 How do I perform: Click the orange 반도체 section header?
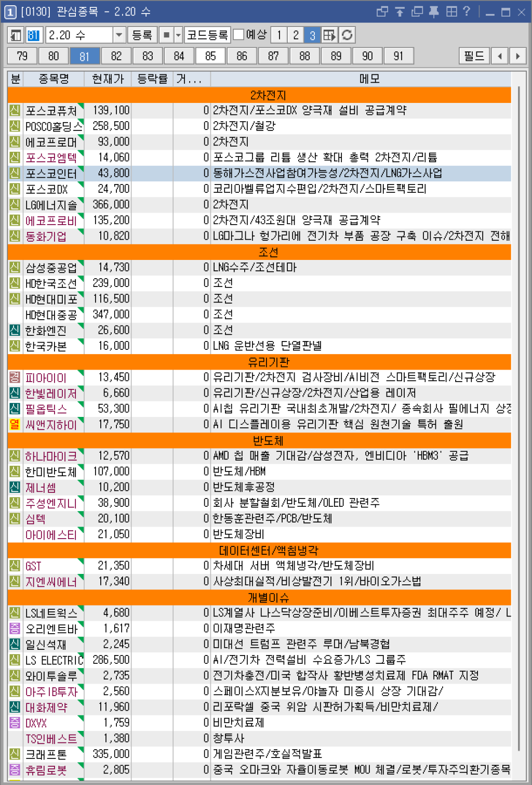click(260, 441)
